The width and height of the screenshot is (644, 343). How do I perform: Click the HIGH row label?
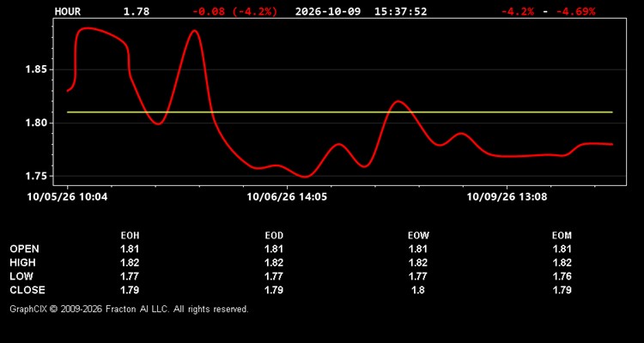(22, 262)
